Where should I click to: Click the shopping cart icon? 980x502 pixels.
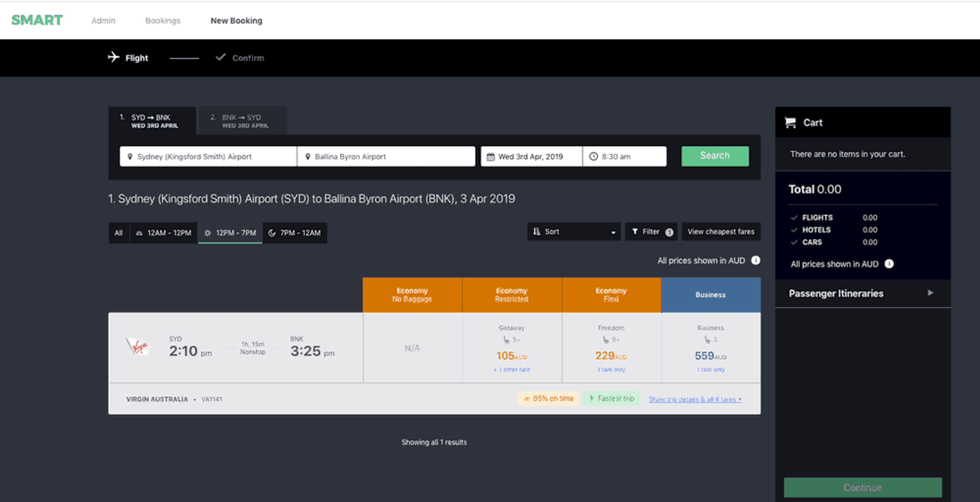[x=790, y=123]
